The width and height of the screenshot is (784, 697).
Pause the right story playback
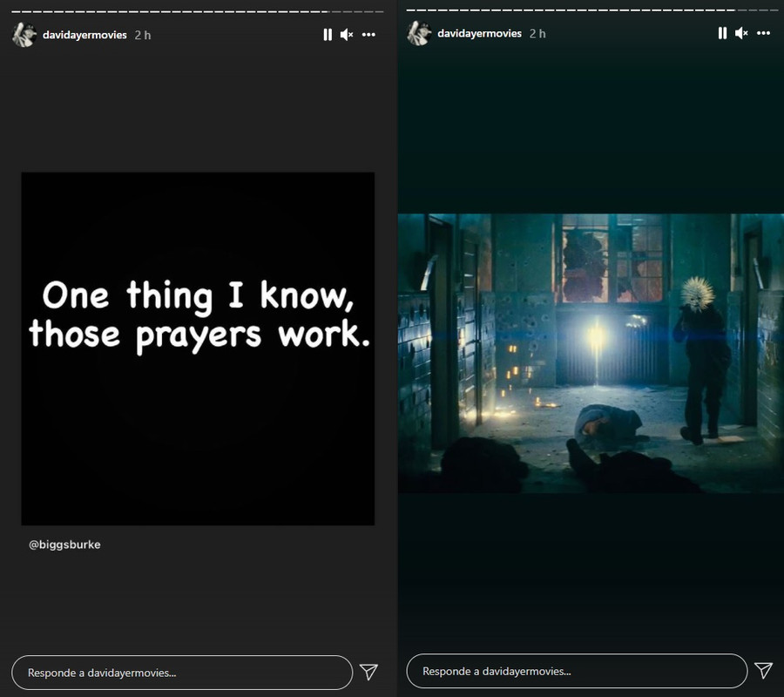pyautogui.click(x=722, y=33)
